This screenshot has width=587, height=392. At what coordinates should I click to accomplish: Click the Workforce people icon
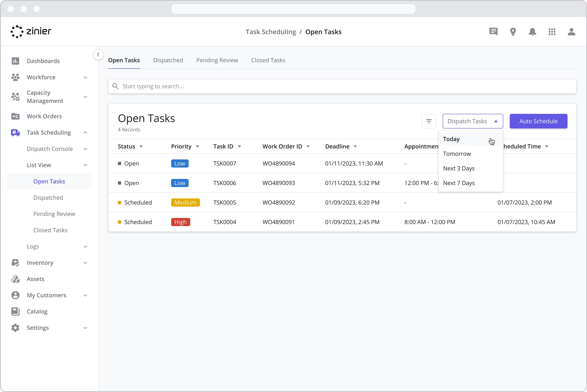[15, 77]
